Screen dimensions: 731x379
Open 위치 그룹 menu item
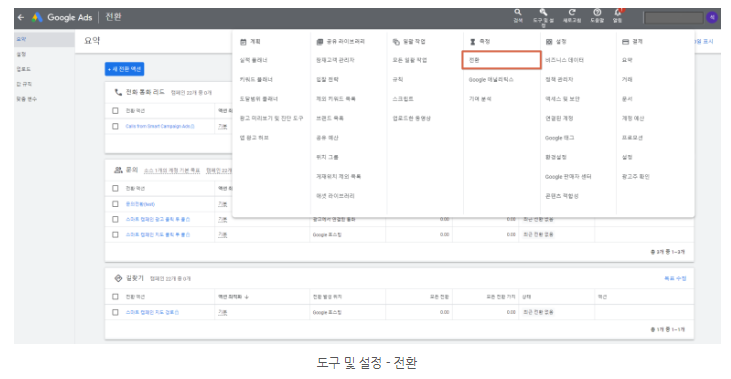point(327,158)
